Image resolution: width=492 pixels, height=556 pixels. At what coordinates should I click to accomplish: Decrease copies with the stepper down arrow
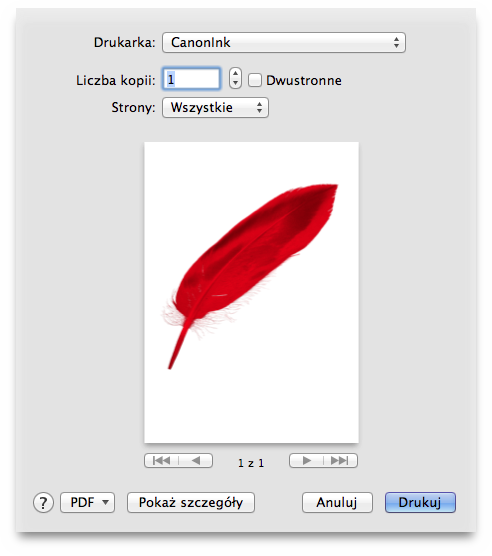pyautogui.click(x=235, y=83)
